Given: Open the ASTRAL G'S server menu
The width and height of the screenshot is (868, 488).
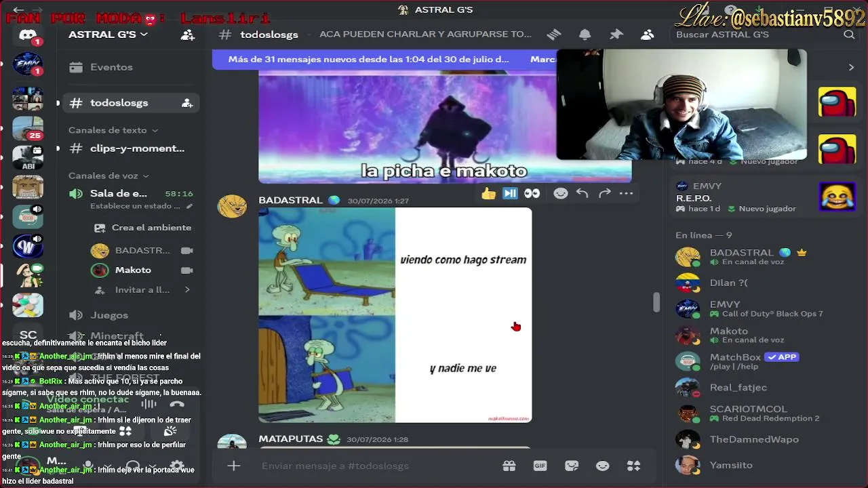Looking at the screenshot, I should click(108, 35).
